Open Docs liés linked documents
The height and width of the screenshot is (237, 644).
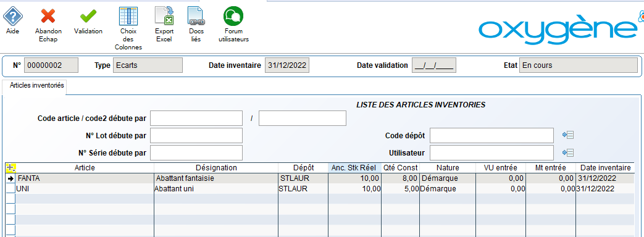(196, 17)
